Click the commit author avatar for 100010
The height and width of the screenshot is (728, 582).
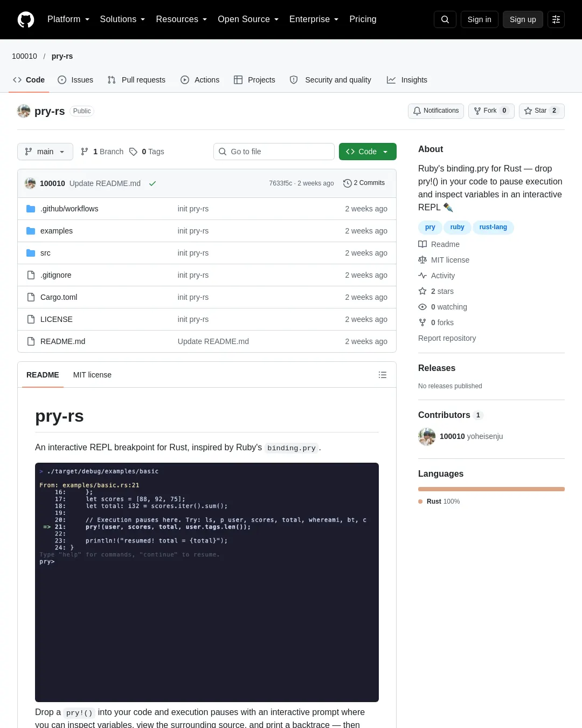pos(30,183)
